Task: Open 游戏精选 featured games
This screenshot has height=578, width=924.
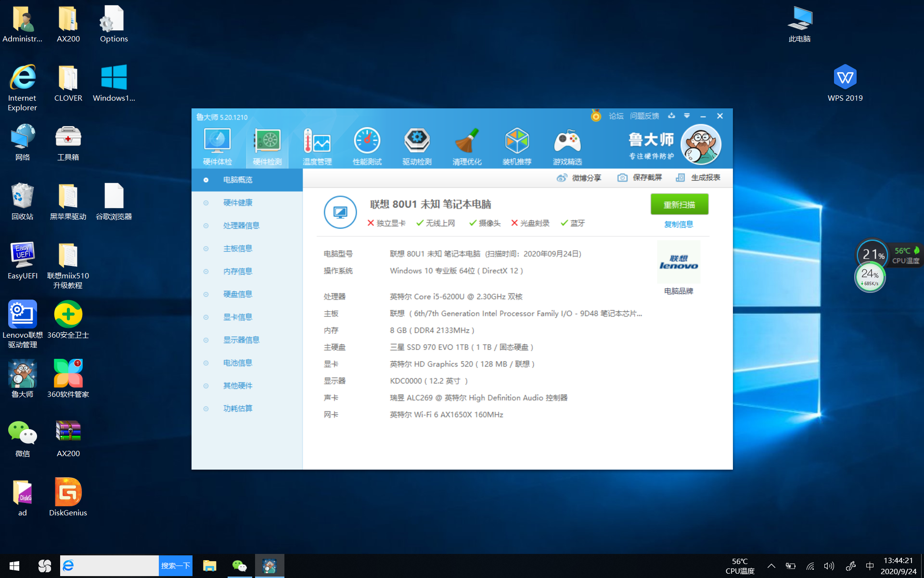Action: pyautogui.click(x=567, y=144)
